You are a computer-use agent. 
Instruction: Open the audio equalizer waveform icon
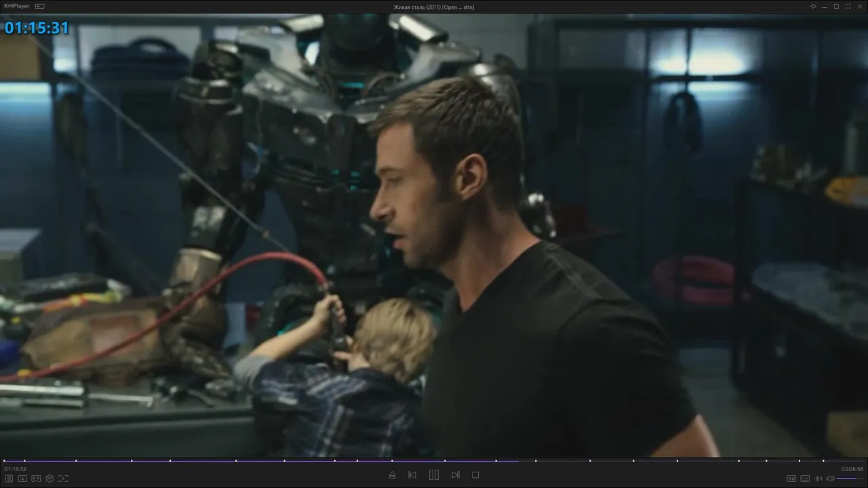(x=818, y=479)
